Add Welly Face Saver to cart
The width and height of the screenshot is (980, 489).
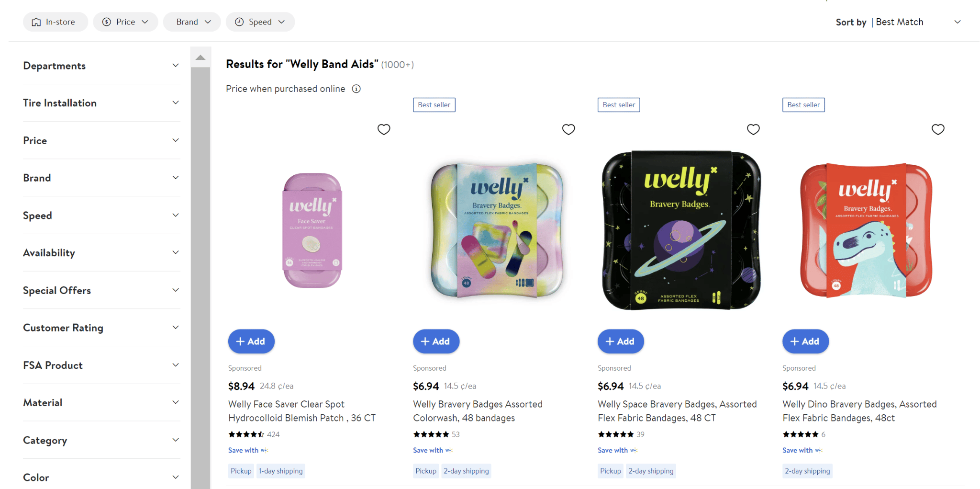251,341
